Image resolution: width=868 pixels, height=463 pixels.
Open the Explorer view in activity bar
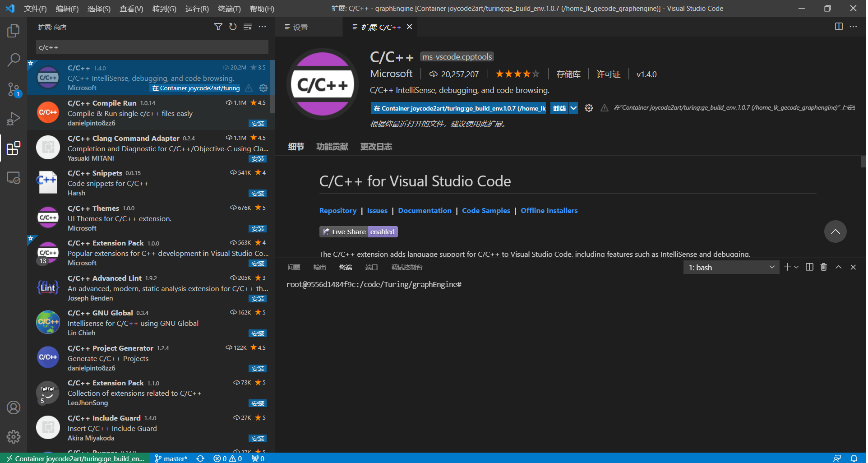[x=14, y=31]
